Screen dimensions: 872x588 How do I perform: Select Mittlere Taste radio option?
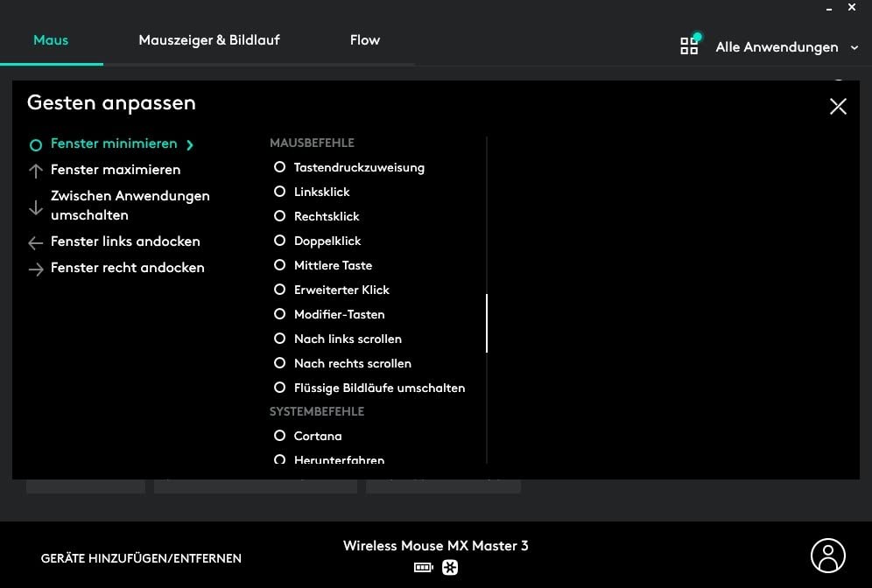click(280, 264)
